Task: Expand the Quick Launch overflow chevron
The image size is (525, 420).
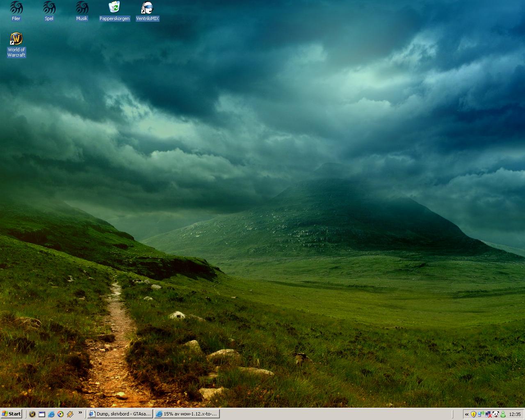Action: pos(80,413)
